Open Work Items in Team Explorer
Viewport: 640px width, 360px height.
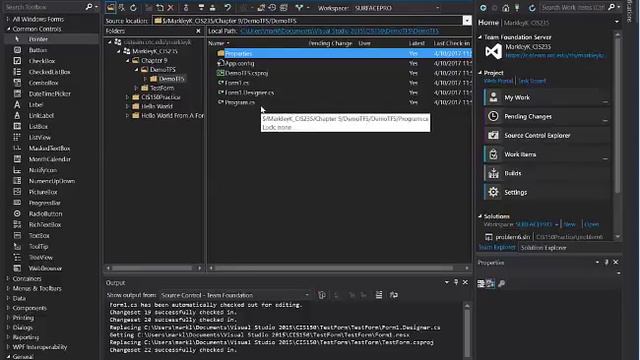(547, 154)
